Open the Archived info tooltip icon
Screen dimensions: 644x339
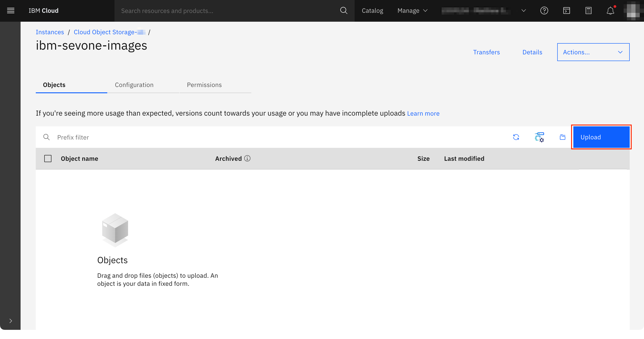click(x=247, y=159)
